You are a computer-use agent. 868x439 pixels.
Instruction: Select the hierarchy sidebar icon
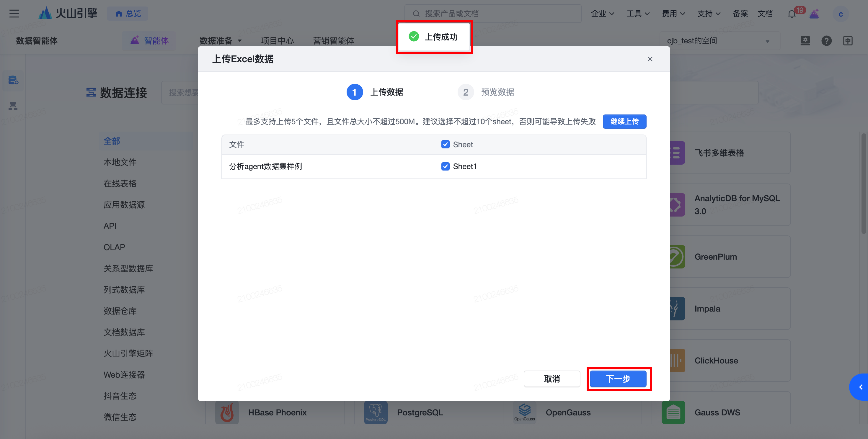coord(13,106)
